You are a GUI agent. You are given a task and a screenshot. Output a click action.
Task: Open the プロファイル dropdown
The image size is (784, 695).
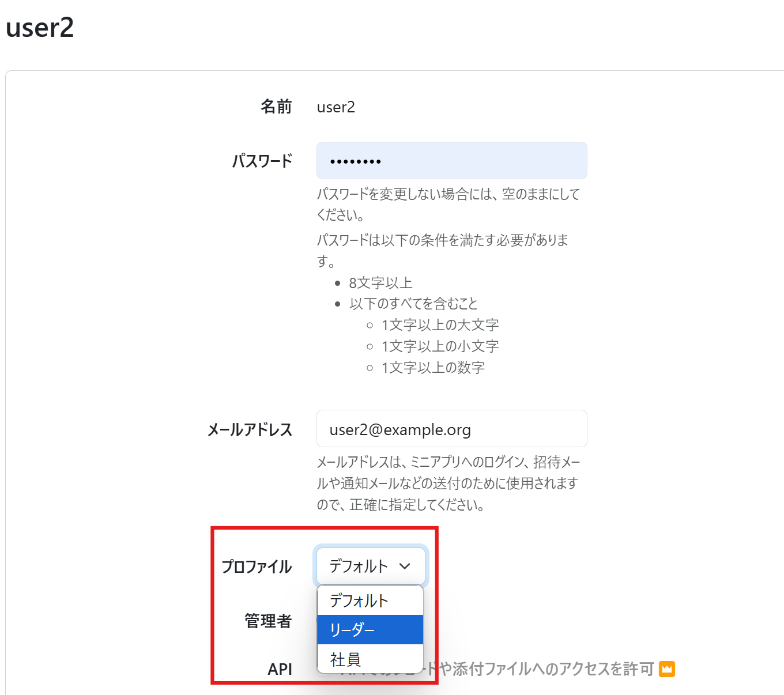pos(371,566)
